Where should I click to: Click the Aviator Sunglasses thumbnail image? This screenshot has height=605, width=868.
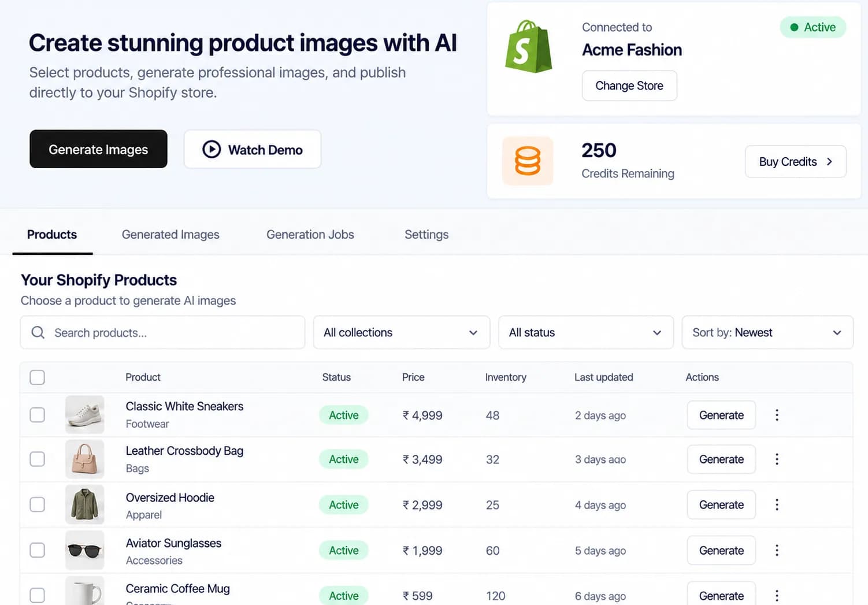point(84,550)
